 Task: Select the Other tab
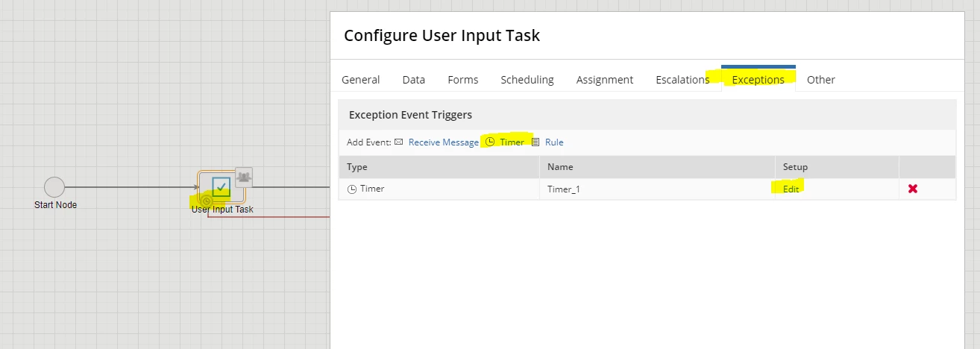point(821,80)
